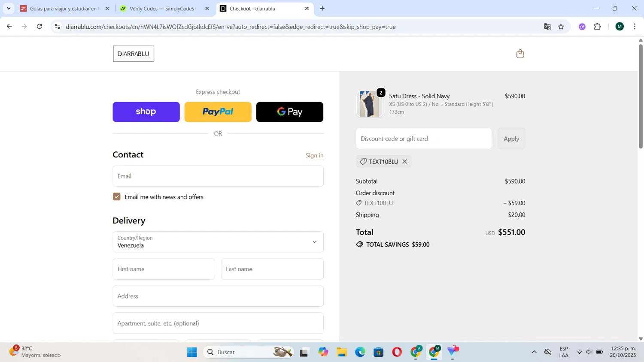Open the tab search dropdown arrow

pyautogui.click(x=9, y=9)
